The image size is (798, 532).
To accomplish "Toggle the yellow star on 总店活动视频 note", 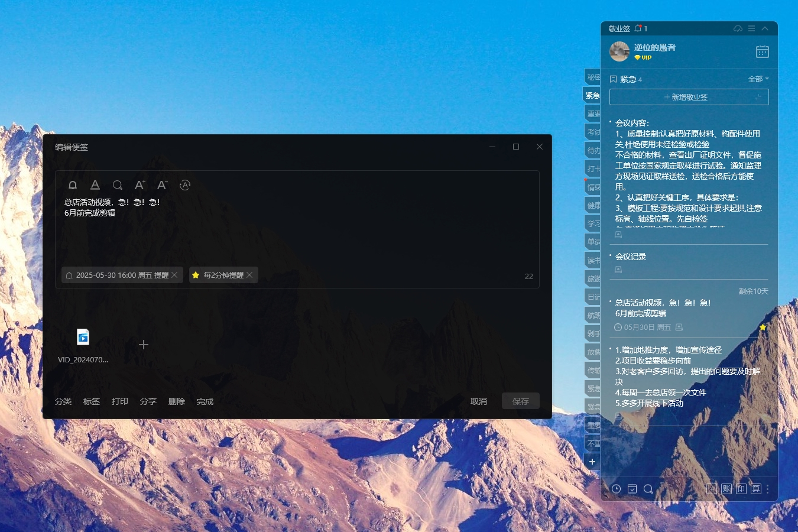I will click(763, 327).
